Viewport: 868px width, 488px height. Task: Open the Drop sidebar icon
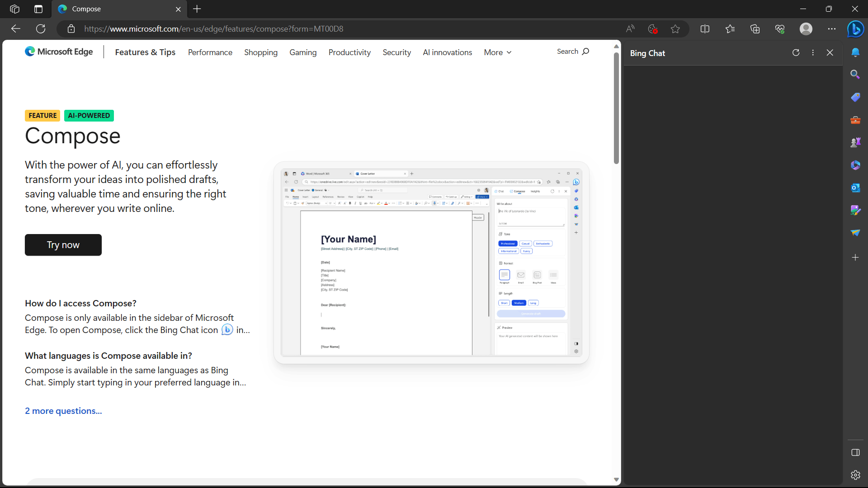point(855,233)
